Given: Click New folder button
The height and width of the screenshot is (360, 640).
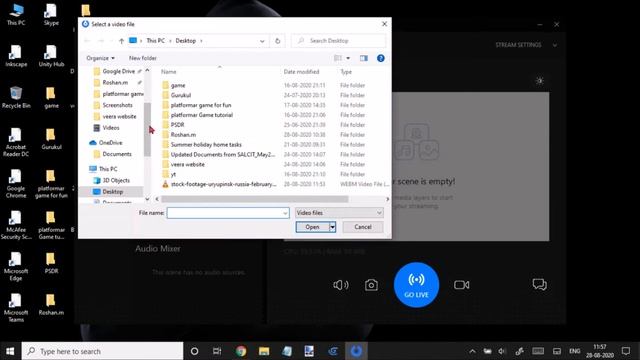Looking at the screenshot, I should (142, 58).
